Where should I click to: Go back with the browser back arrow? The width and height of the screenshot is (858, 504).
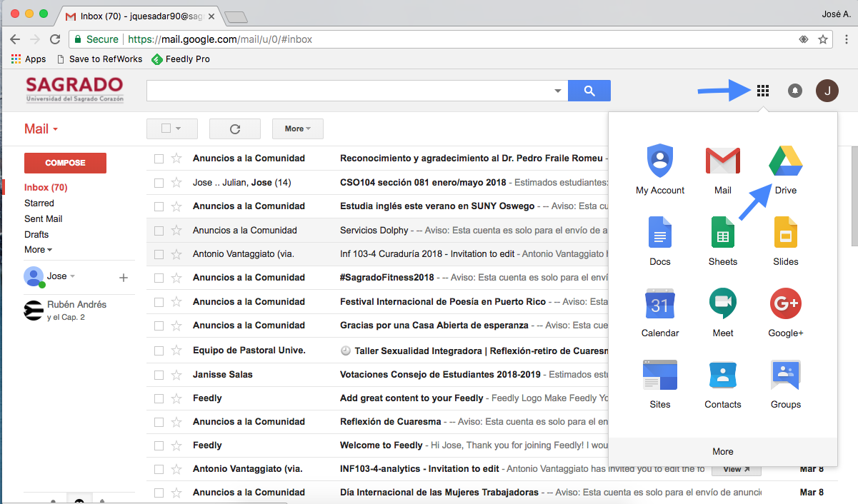[x=15, y=39]
